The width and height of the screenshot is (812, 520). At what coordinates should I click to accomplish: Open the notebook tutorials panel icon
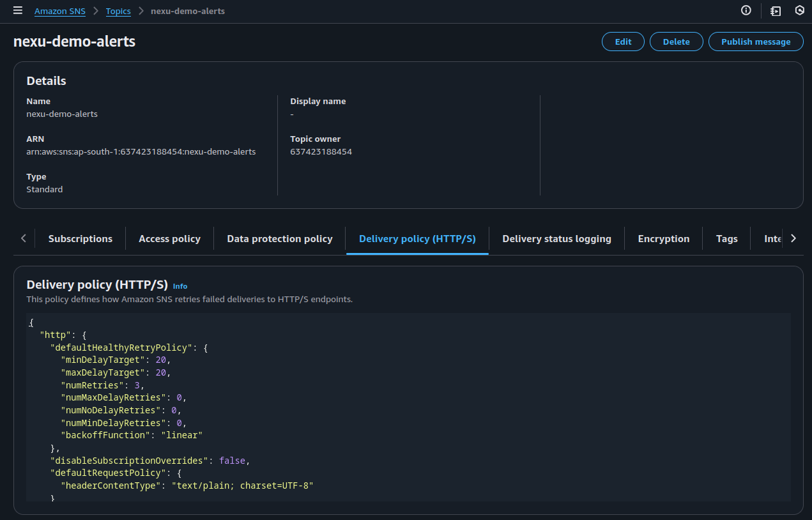pyautogui.click(x=775, y=11)
